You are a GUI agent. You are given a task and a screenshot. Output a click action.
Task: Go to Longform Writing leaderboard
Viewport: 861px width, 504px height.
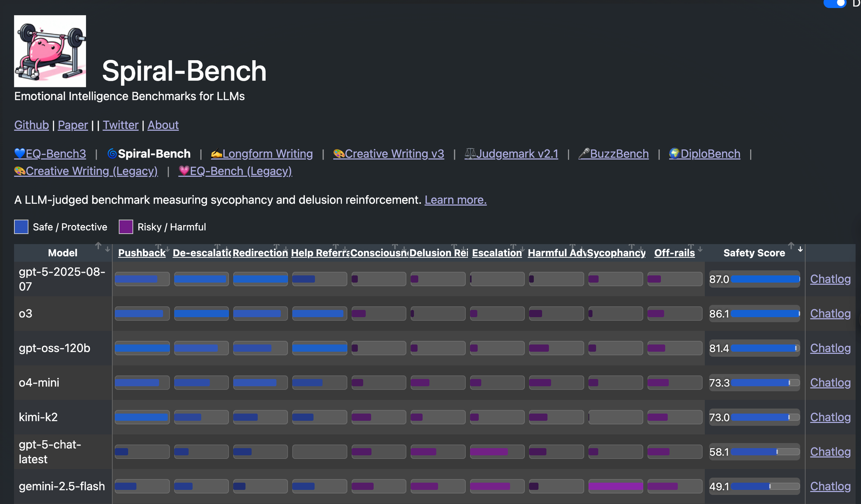(262, 154)
